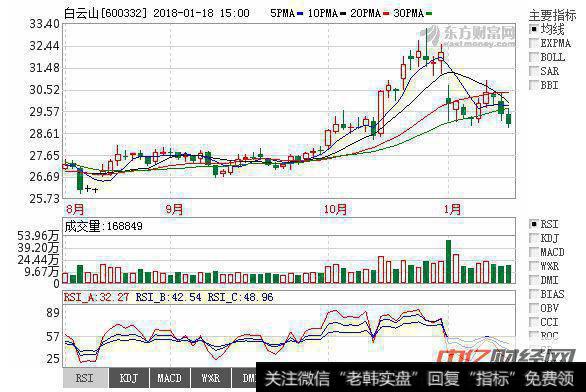Click the timestamp 2018-01-18 15:00
586x392 pixels.
pyautogui.click(x=201, y=13)
